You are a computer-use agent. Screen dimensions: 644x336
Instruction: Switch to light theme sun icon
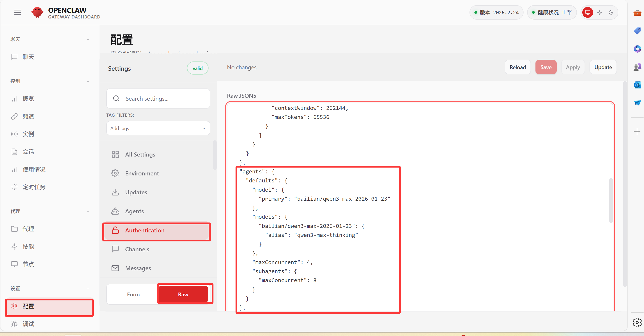pyautogui.click(x=599, y=12)
